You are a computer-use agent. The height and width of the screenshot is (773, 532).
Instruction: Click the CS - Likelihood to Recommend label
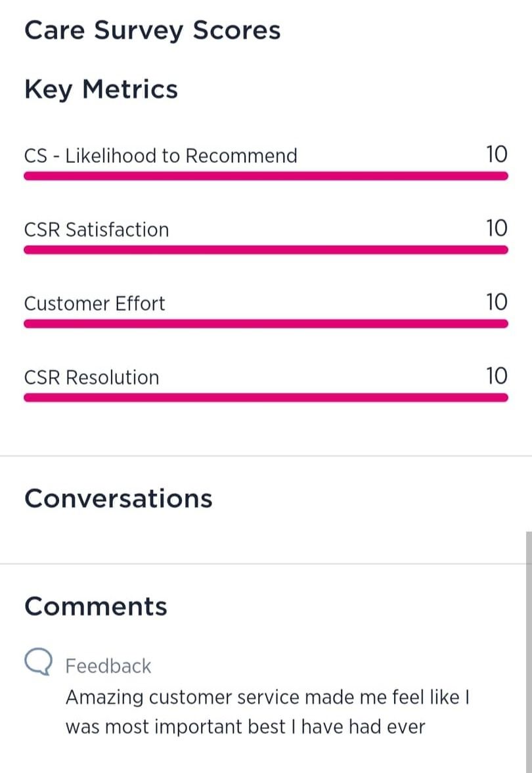point(161,156)
